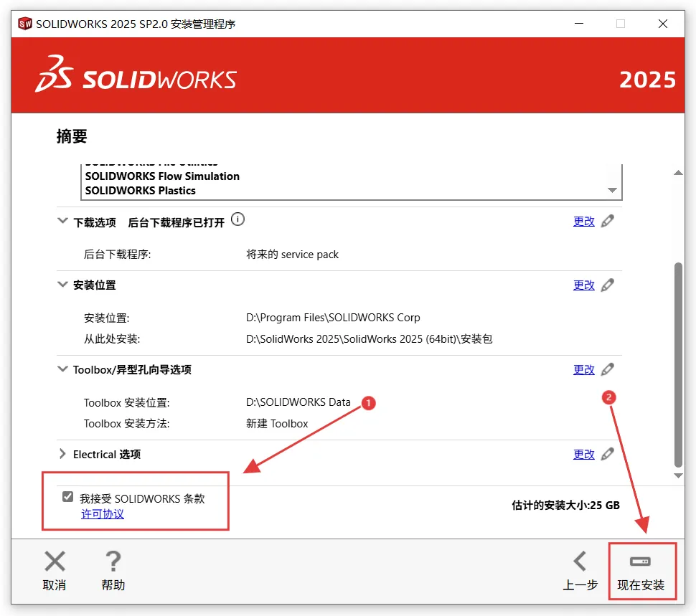The image size is (696, 616).
Task: Collapse the 安装位置 section chevron
Action: pos(62,285)
